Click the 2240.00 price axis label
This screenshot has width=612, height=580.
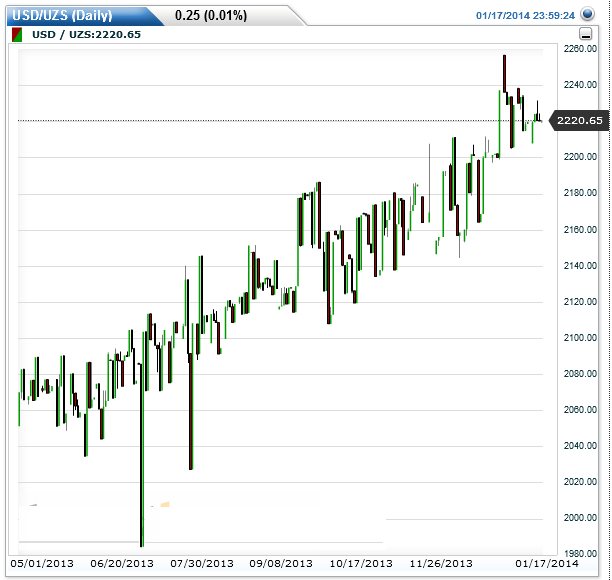point(580,85)
